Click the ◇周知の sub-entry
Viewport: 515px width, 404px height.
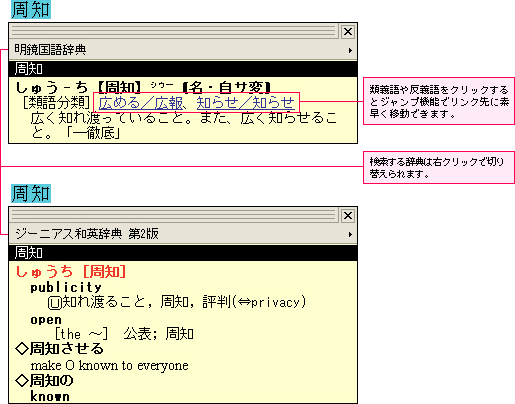pyautogui.click(x=44, y=380)
